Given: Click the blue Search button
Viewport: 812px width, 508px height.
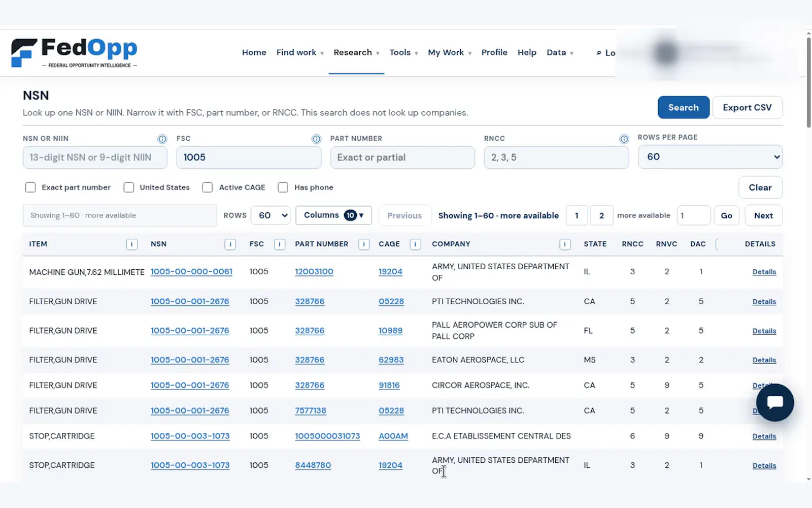Looking at the screenshot, I should pyautogui.click(x=683, y=107).
